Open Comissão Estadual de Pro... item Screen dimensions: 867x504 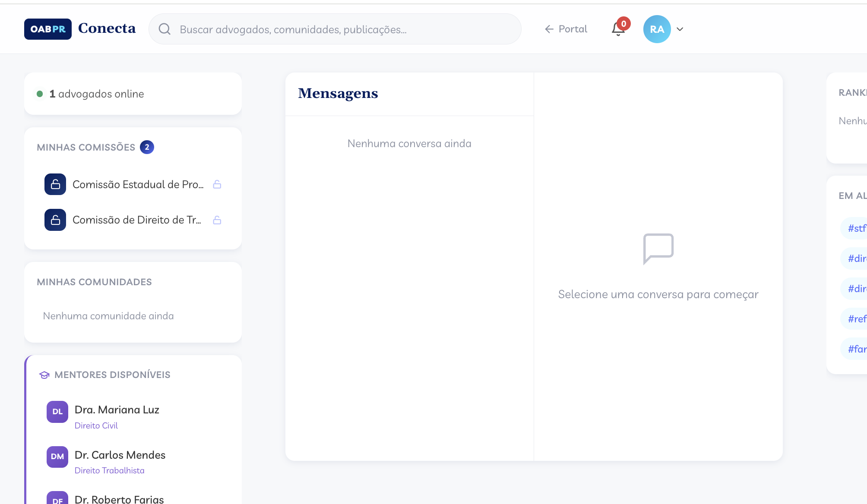[x=138, y=184]
